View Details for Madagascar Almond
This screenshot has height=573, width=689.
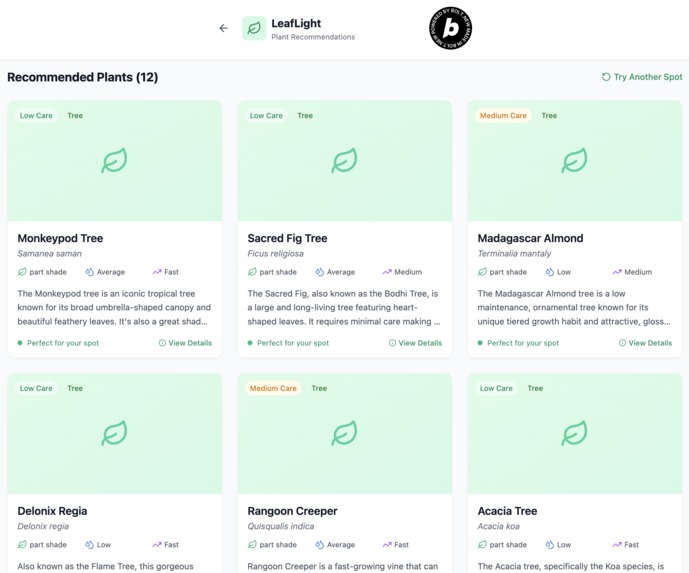pyautogui.click(x=645, y=343)
